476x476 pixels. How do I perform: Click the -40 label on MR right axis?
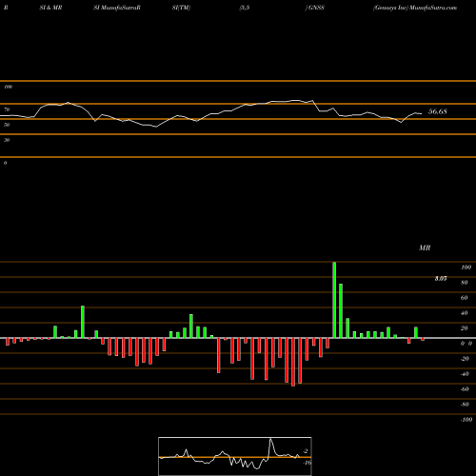pyautogui.click(x=465, y=374)
